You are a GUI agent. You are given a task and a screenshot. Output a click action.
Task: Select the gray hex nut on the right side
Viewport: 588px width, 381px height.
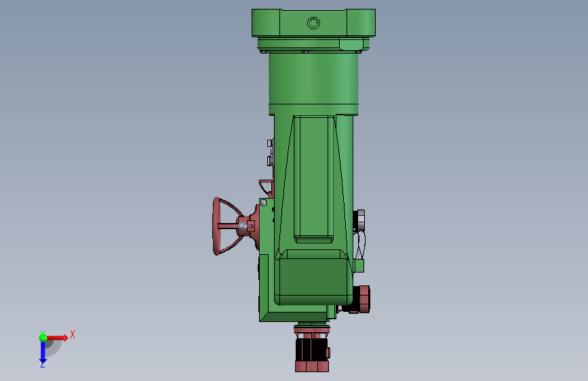click(360, 220)
